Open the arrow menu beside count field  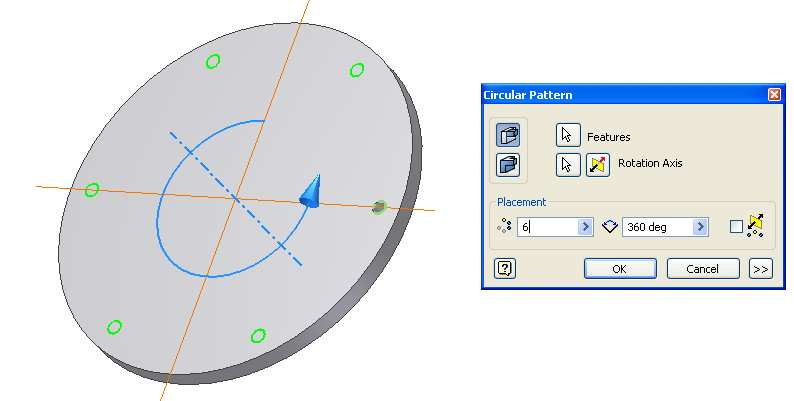pos(585,227)
